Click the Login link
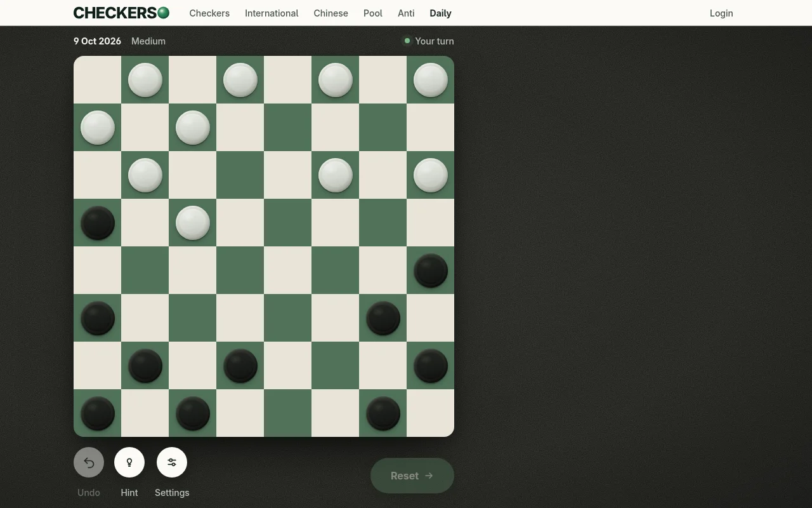 tap(721, 13)
